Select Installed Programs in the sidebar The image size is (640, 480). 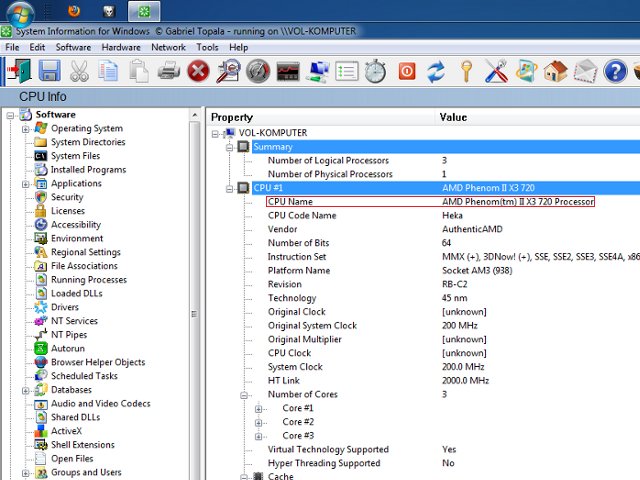[x=88, y=170]
